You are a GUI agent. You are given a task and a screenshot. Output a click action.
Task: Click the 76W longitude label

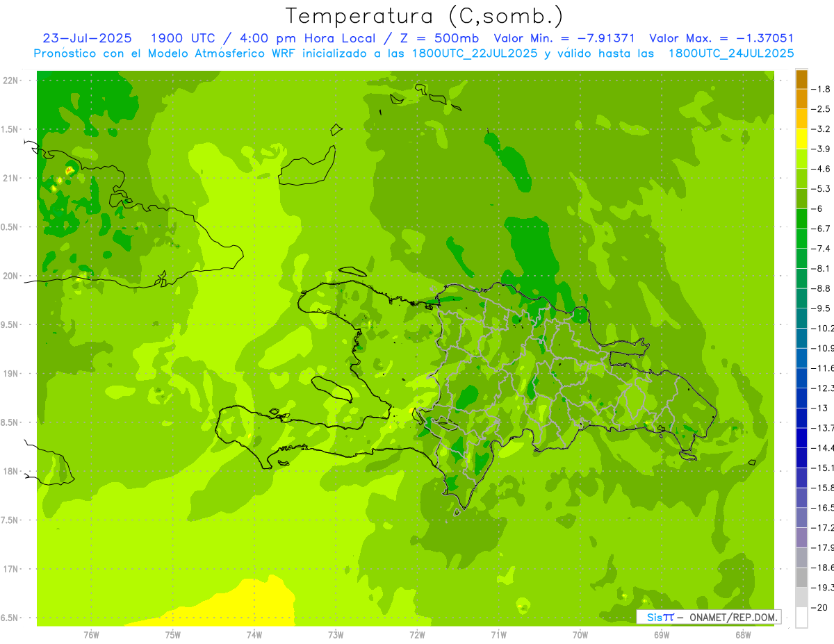(91, 634)
